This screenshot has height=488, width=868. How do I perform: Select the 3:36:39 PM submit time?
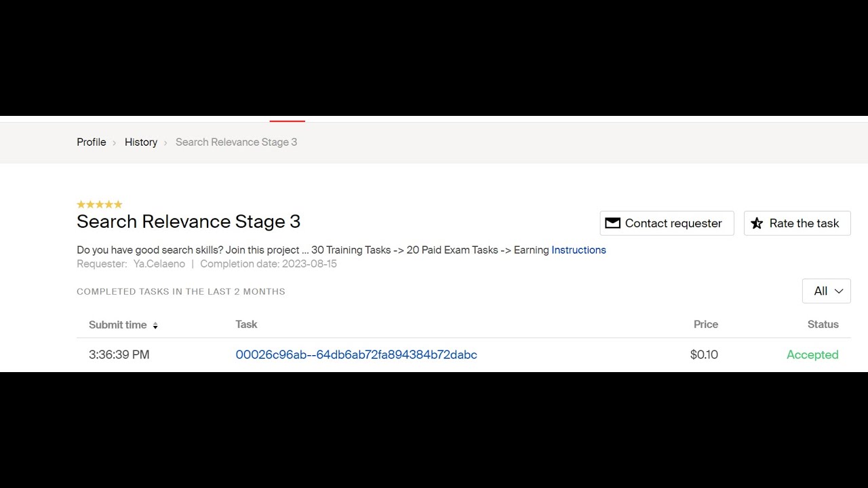119,354
